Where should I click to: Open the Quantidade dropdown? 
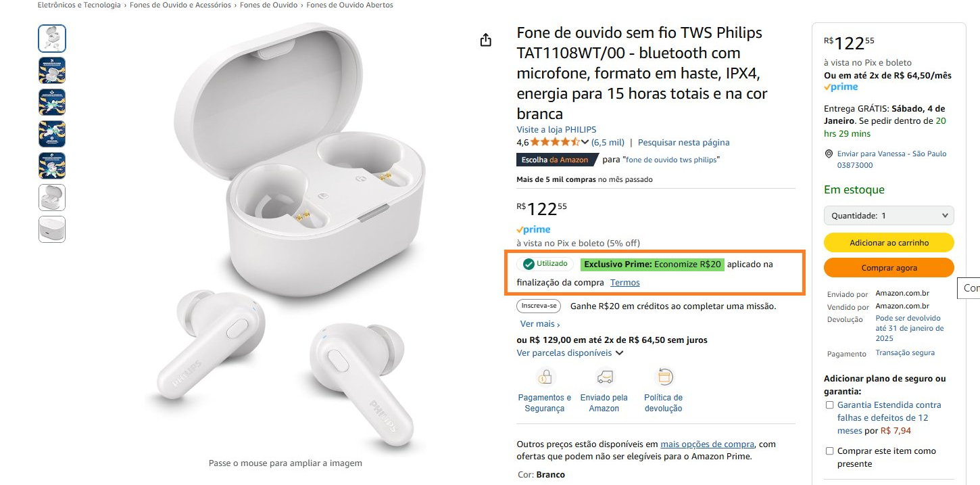(889, 216)
